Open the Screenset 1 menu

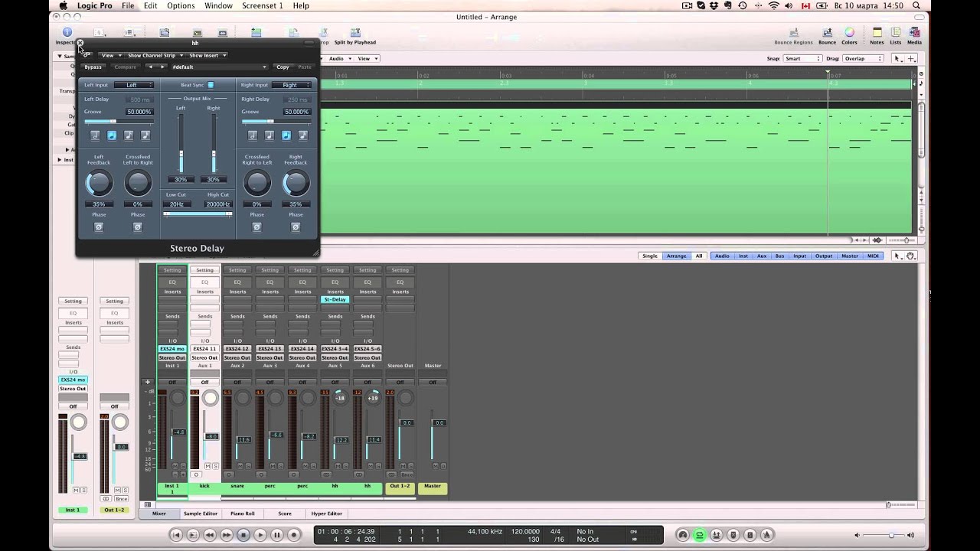pos(263,5)
